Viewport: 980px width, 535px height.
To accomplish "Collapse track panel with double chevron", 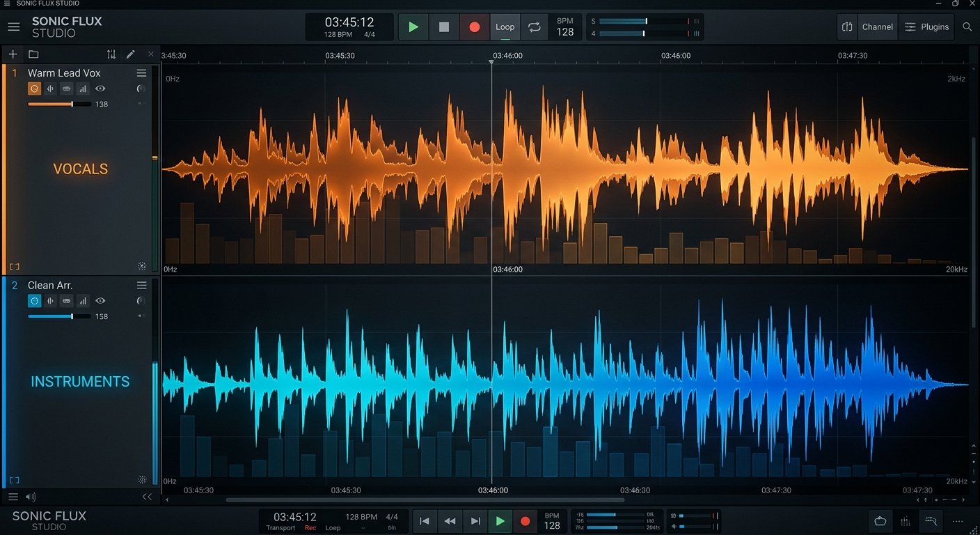I will pyautogui.click(x=147, y=497).
